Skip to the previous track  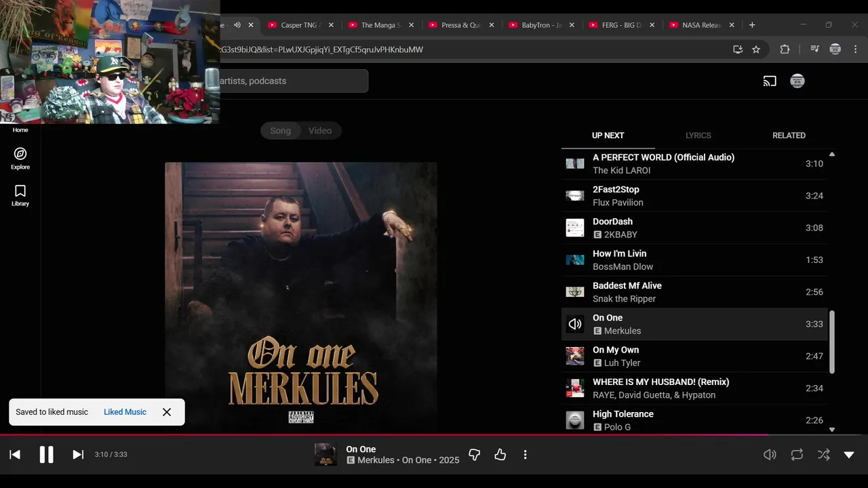15,455
